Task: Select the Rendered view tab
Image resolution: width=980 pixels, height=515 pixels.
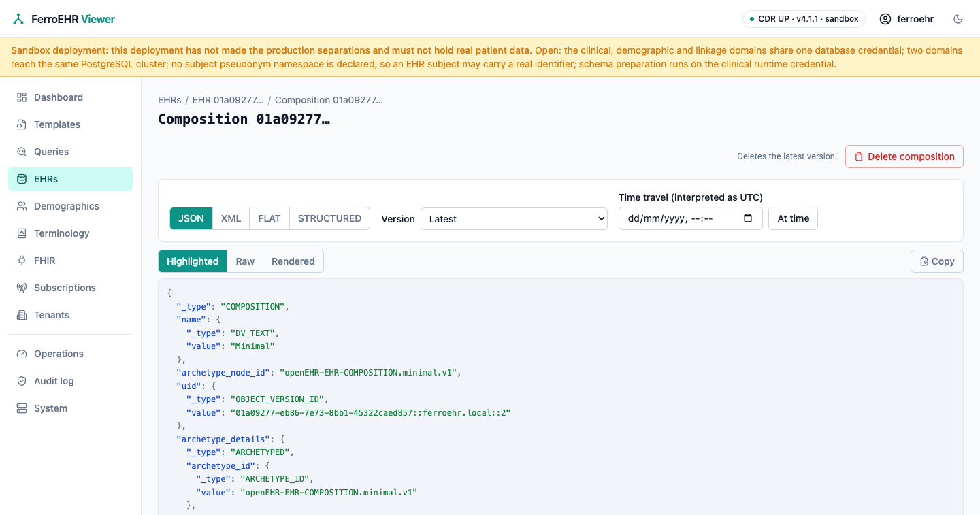Action: [293, 261]
